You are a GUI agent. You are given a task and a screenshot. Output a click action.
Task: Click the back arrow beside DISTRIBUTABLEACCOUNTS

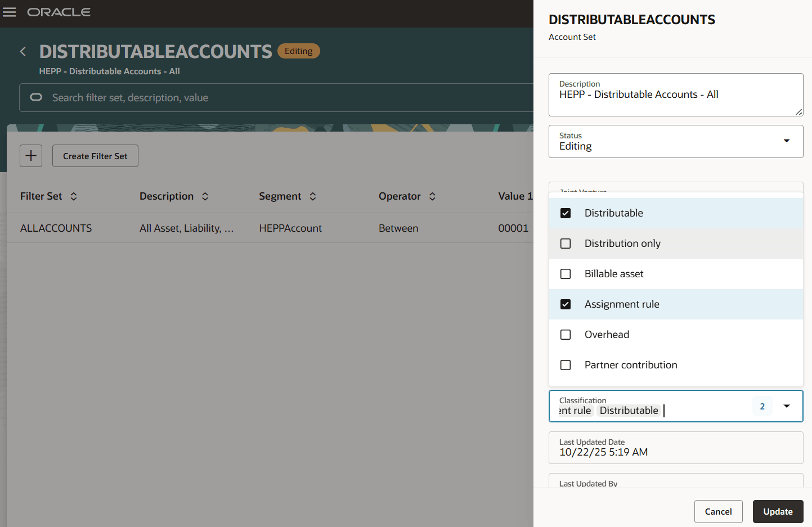click(23, 51)
